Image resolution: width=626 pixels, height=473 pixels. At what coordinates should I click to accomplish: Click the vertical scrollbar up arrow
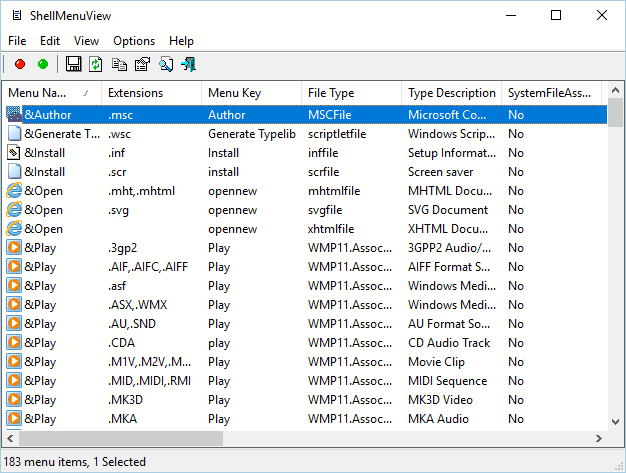coord(615,91)
